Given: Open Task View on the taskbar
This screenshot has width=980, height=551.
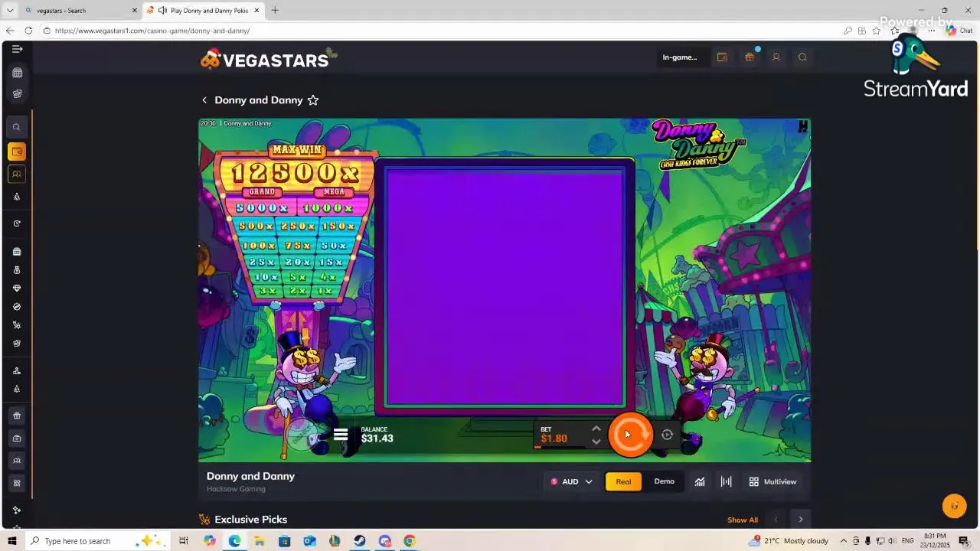Looking at the screenshot, I should [x=184, y=541].
